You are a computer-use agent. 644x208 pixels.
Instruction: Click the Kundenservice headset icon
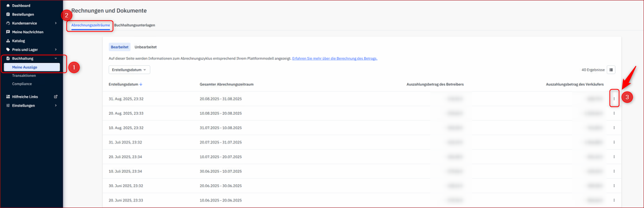pyautogui.click(x=8, y=24)
